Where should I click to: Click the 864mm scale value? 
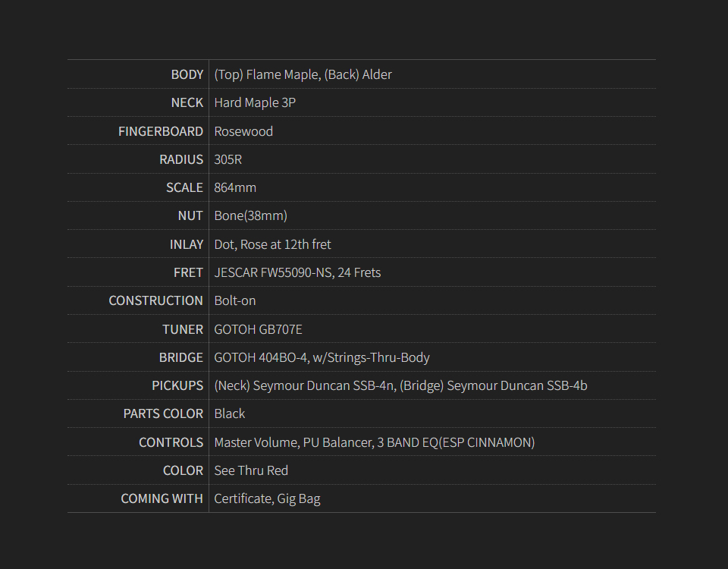pos(235,187)
